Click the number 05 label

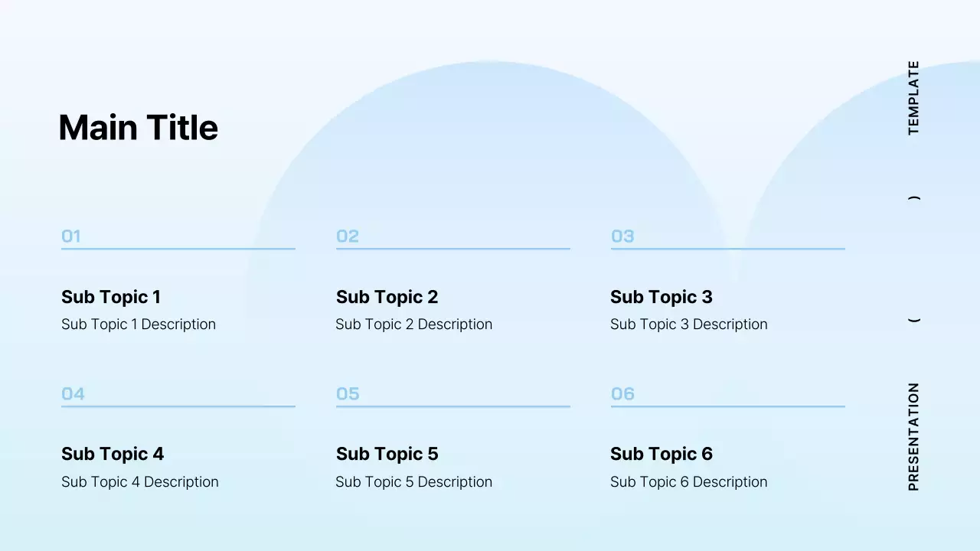click(348, 394)
